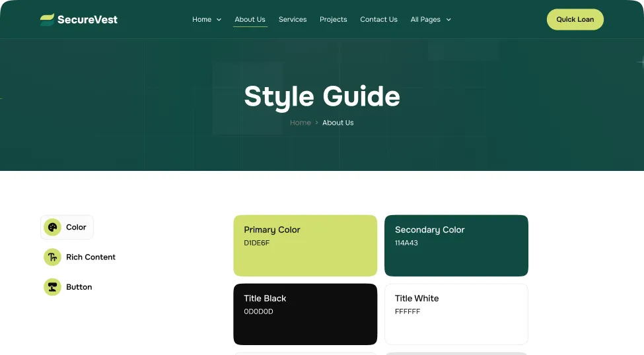The height and width of the screenshot is (355, 644).
Task: Click the hex code FFFFFF
Action: 408,311
